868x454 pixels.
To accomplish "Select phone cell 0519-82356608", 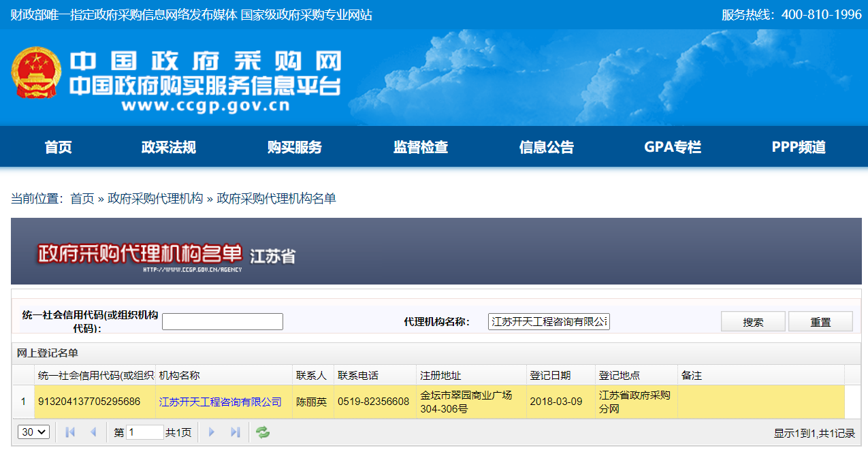I will 375,402.
